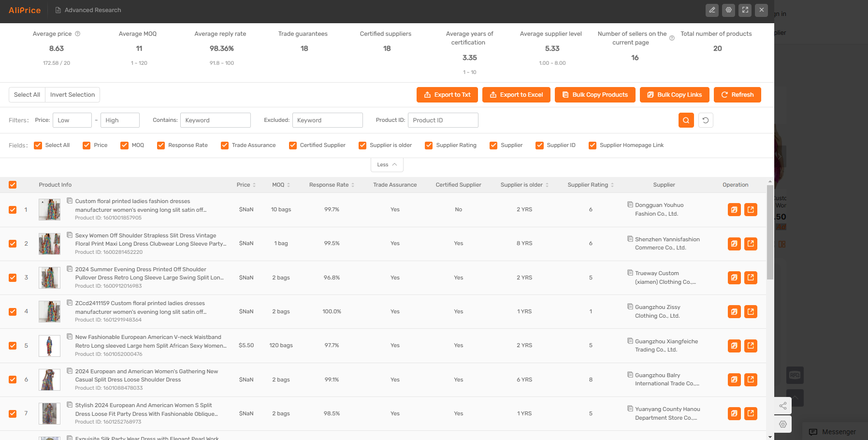Viewport: 868px width, 440px height.
Task: Click the Average price help icon
Action: [77, 34]
